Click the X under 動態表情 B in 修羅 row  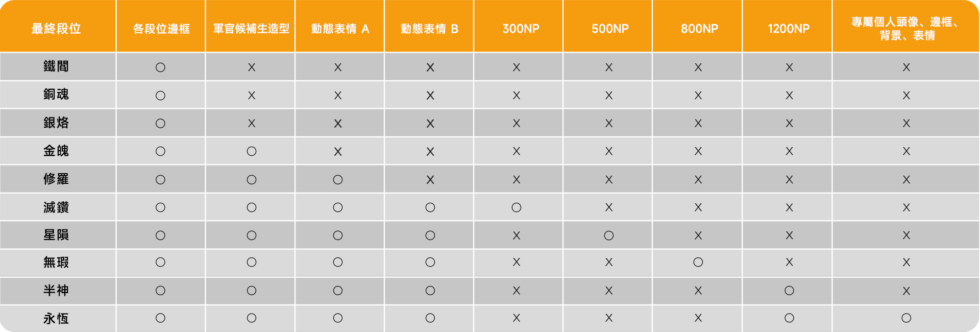(430, 180)
